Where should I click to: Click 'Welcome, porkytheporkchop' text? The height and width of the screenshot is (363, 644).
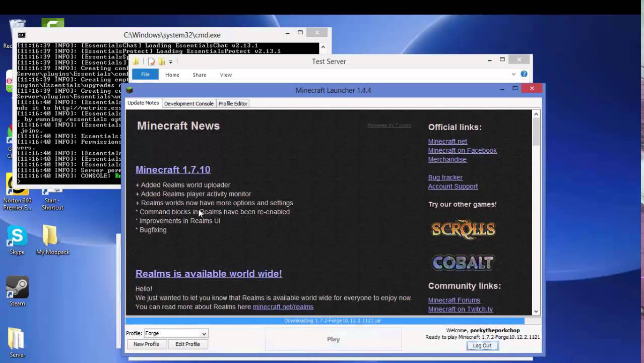pyautogui.click(x=483, y=331)
